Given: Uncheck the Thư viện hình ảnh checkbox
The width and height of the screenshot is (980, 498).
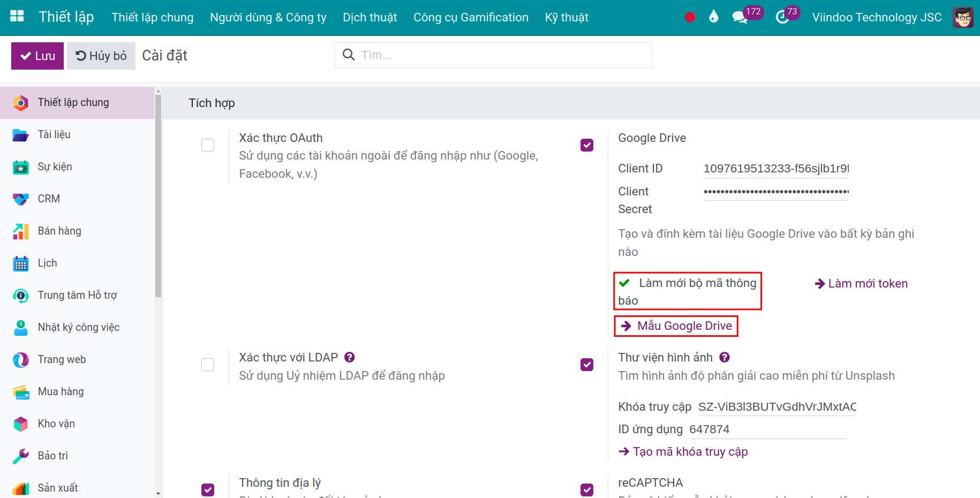Looking at the screenshot, I should coord(587,365).
